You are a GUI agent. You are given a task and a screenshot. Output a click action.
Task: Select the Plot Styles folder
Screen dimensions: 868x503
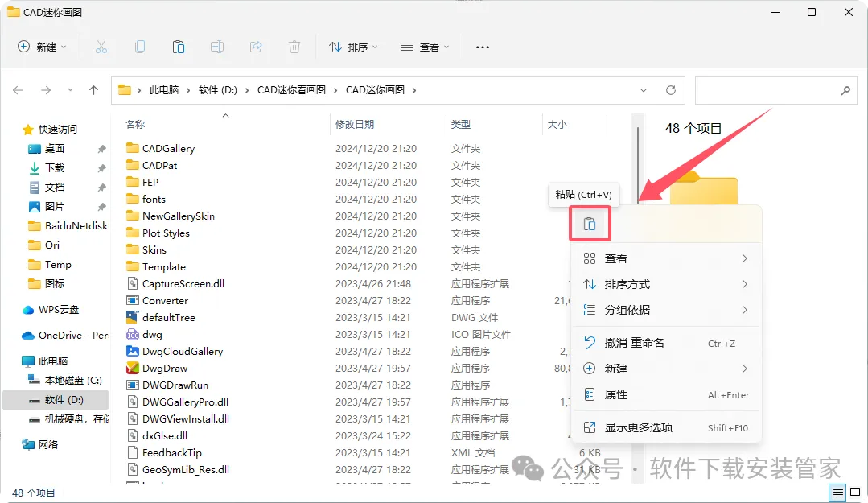point(158,233)
